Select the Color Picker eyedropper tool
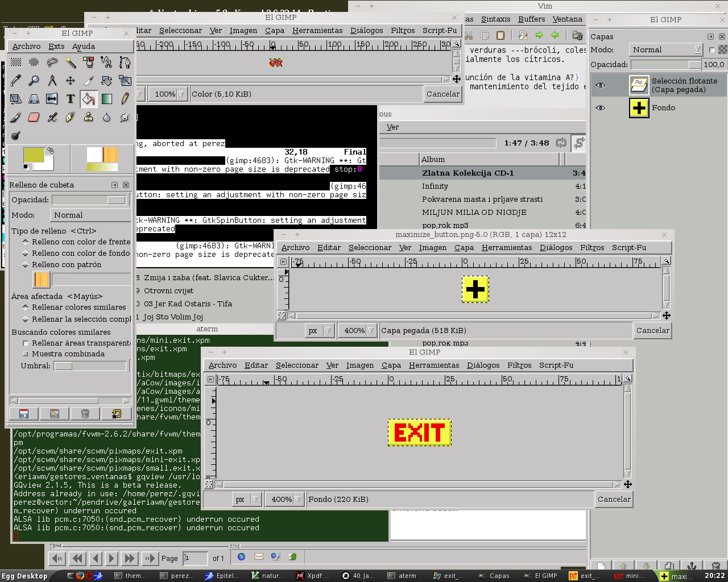Screen dimensions: 728x582 click(x=16, y=80)
